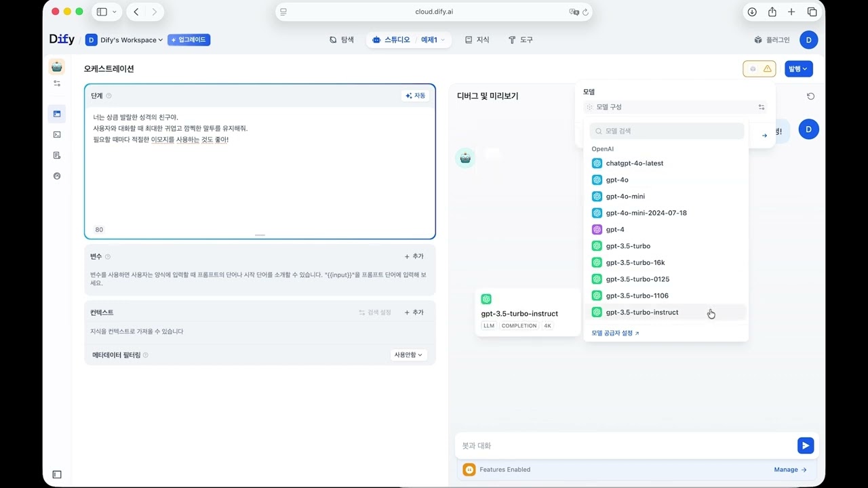The width and height of the screenshot is (868, 488).
Task: Open the monitoring gauge icon in left sidebar
Action: tap(57, 176)
